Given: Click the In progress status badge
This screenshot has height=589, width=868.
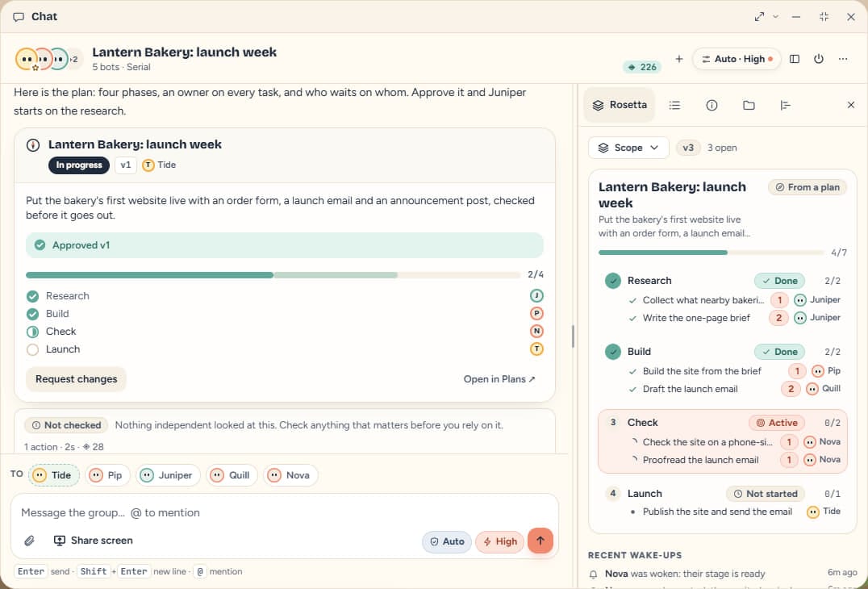Looking at the screenshot, I should (78, 165).
